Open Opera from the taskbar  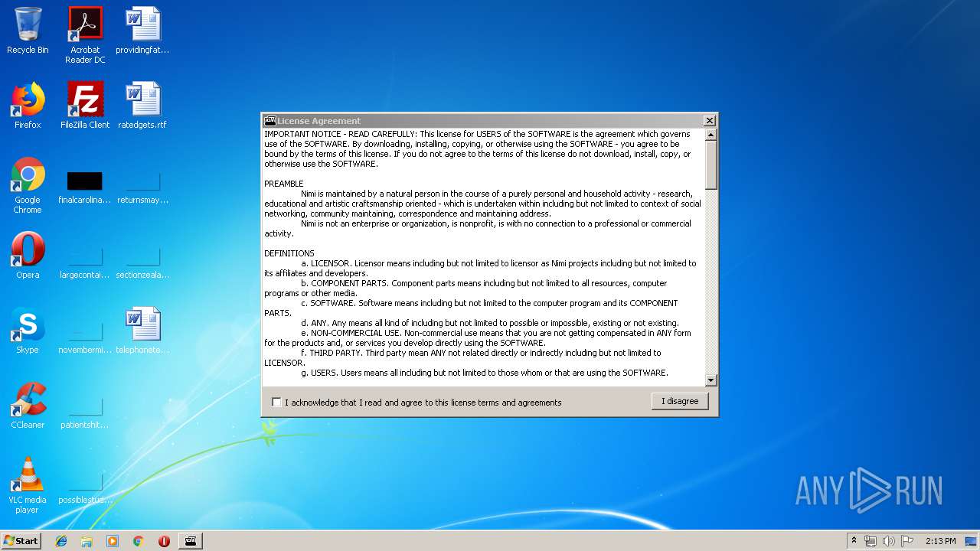(x=164, y=541)
